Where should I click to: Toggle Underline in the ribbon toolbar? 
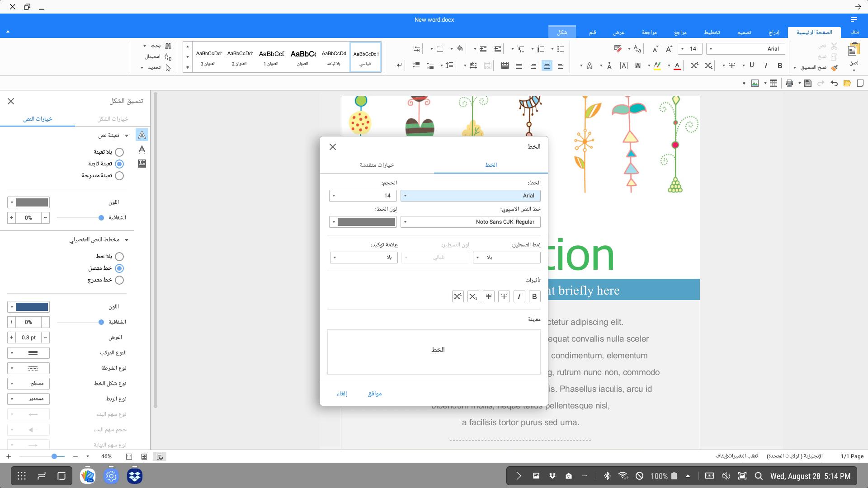tap(752, 66)
